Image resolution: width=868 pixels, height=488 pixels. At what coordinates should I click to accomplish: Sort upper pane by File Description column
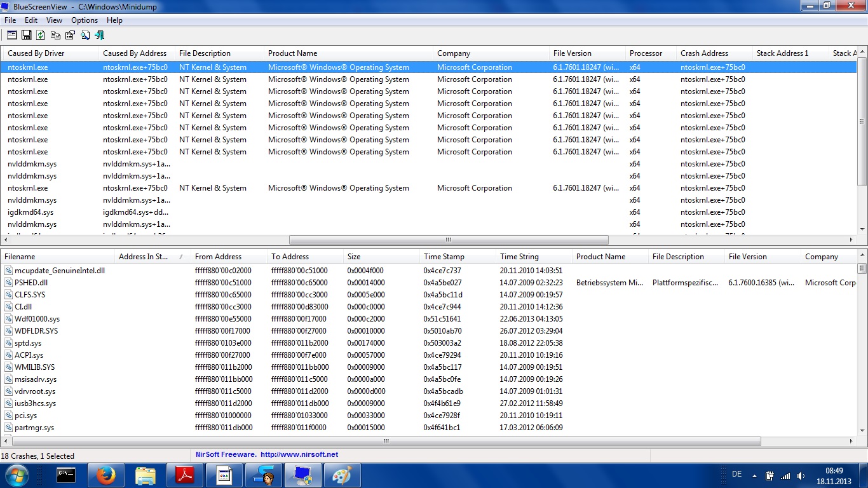point(220,53)
